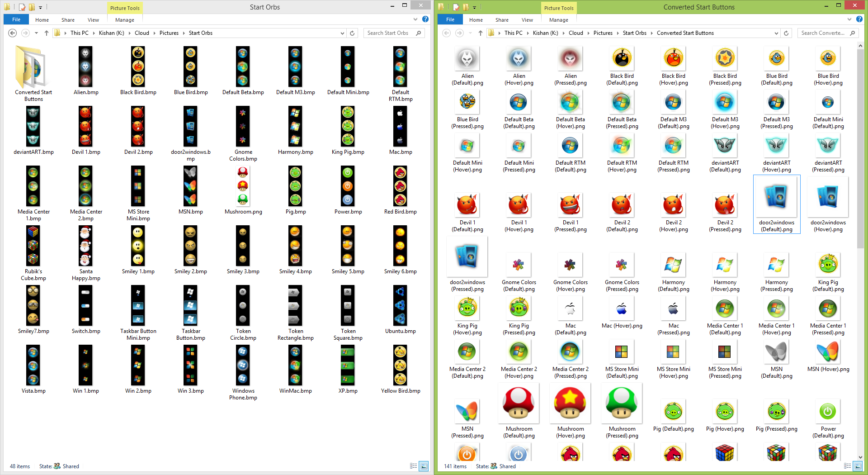Screen dimensions: 868x475
Task: Select door2windows (Default).png file
Action: [x=777, y=204]
